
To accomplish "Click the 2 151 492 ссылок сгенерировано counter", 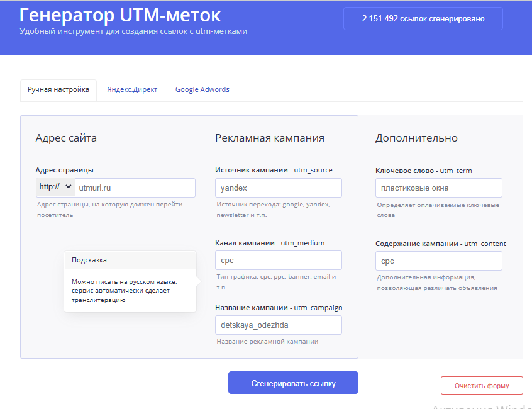I will (x=423, y=19).
